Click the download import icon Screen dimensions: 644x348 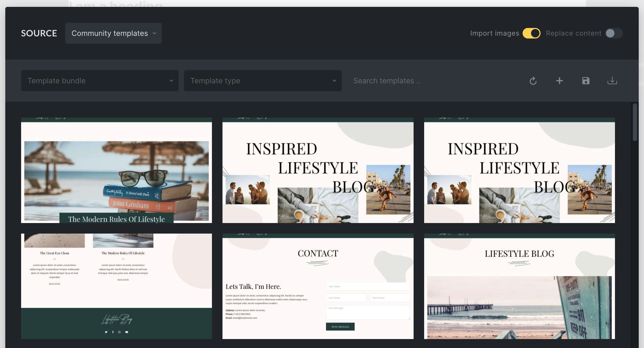pos(612,81)
